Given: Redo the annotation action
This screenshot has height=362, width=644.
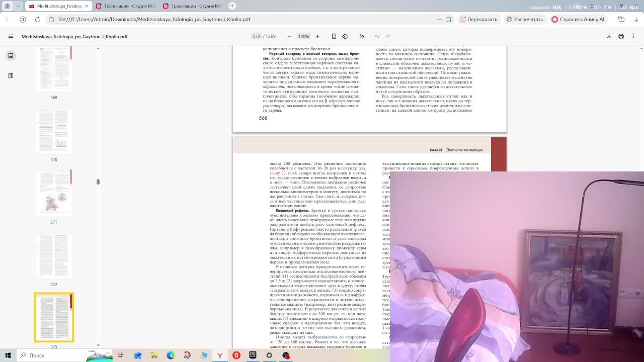Looking at the screenshot, I should [387, 36].
